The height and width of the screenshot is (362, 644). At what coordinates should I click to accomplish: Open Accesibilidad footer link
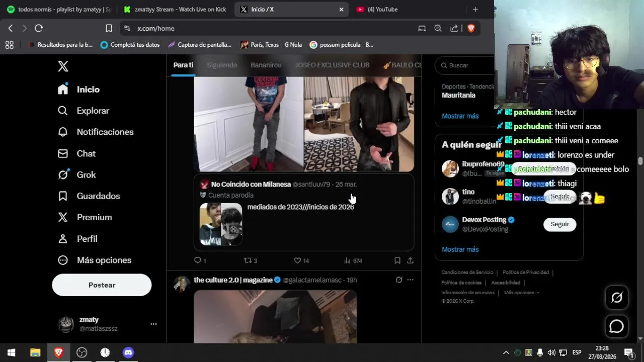[x=506, y=283]
